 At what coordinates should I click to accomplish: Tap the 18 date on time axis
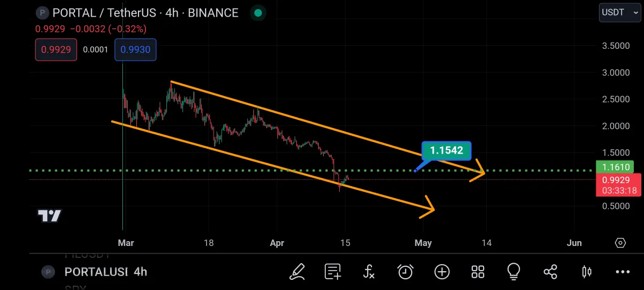(x=209, y=243)
